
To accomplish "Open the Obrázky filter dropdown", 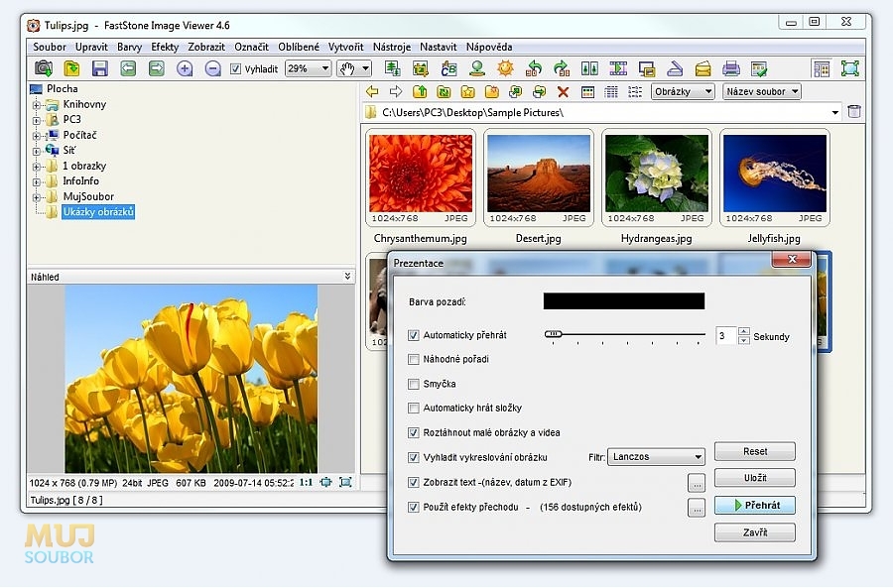I will [x=683, y=91].
